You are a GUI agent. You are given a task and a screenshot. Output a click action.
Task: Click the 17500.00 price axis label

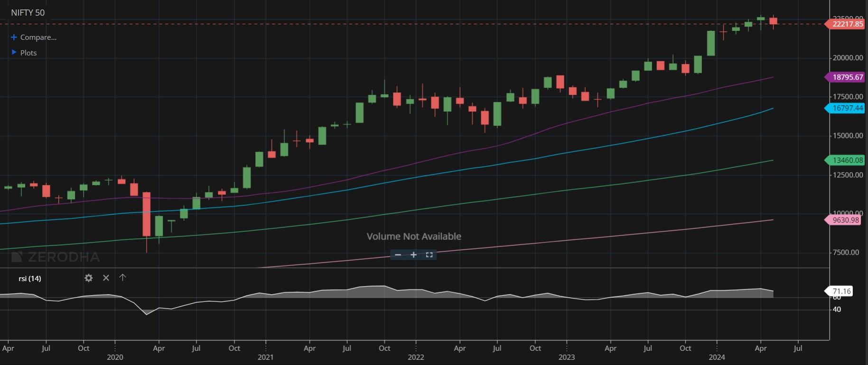pyautogui.click(x=848, y=97)
